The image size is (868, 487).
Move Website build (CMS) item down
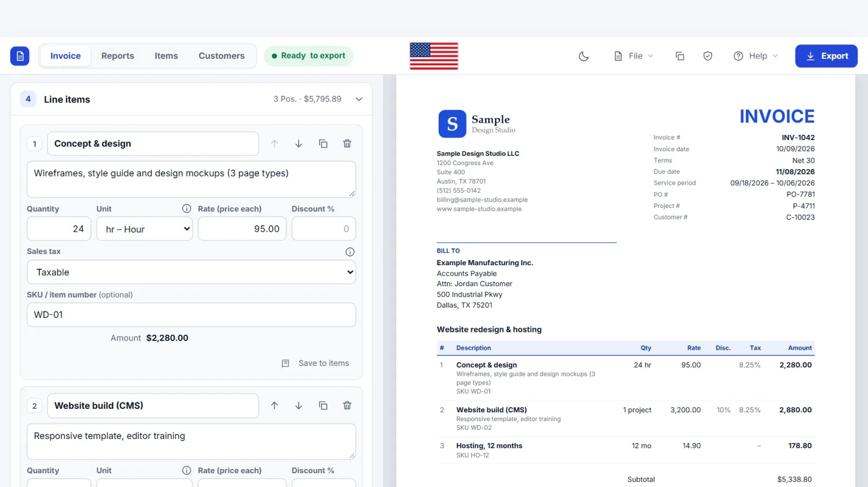(299, 406)
